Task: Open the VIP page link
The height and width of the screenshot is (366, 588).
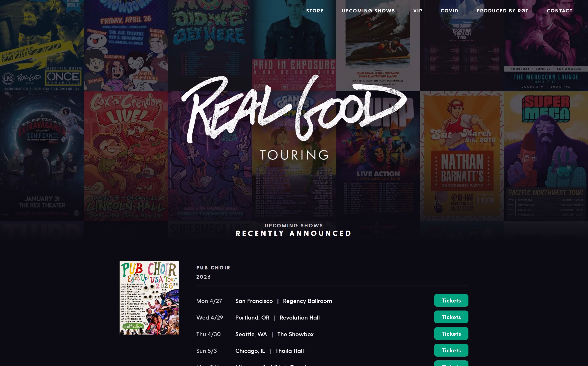Action: point(418,11)
